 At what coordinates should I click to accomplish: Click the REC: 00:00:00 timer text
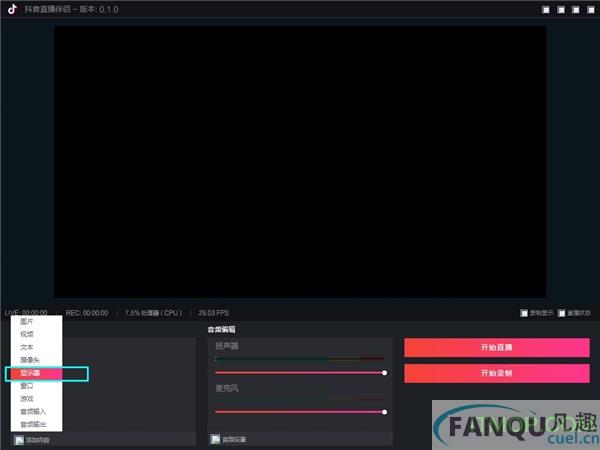(x=87, y=313)
